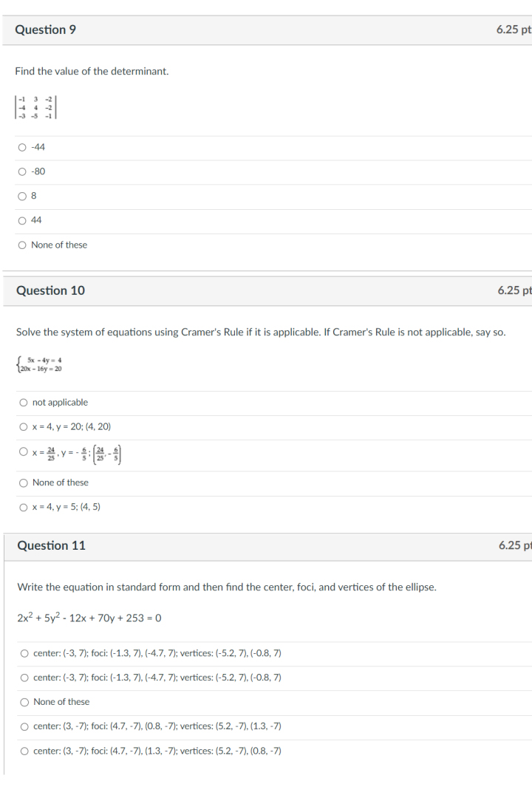This screenshot has height=798, width=532.
Task: Select the answer -44 for Question 9
Action: point(23,146)
